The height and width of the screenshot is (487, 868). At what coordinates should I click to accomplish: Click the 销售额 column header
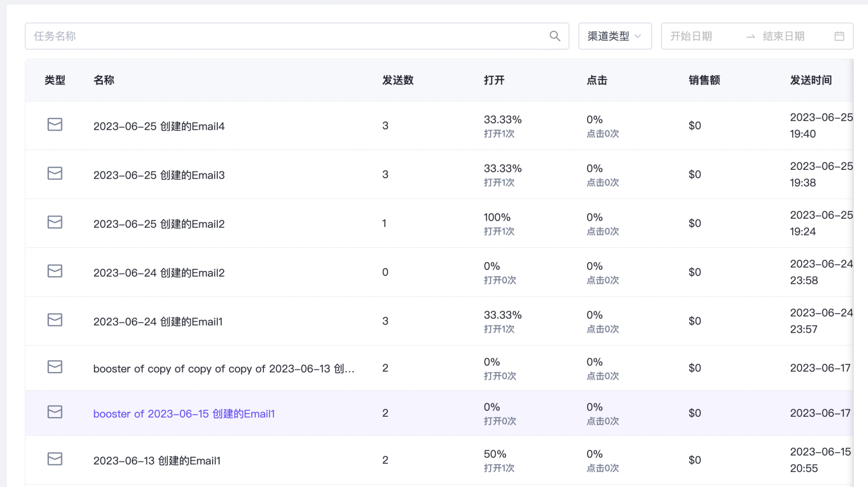tap(704, 80)
